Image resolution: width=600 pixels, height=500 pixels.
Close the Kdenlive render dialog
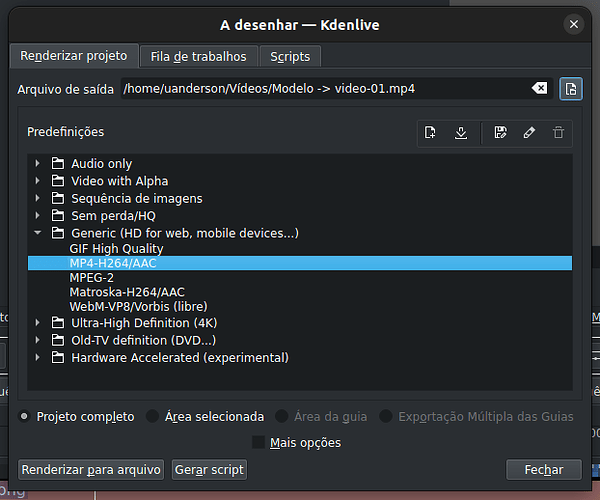click(574, 24)
